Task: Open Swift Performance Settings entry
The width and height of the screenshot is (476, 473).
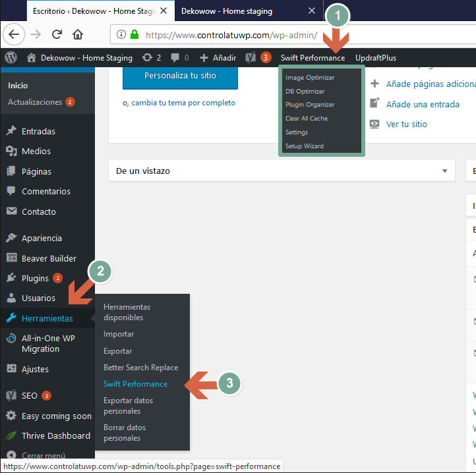Action: point(297,132)
